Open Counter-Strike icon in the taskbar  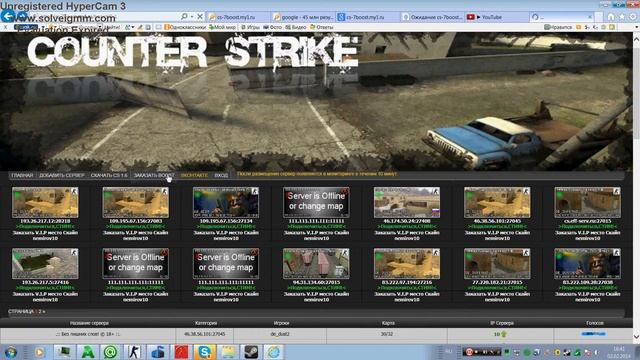point(134,352)
